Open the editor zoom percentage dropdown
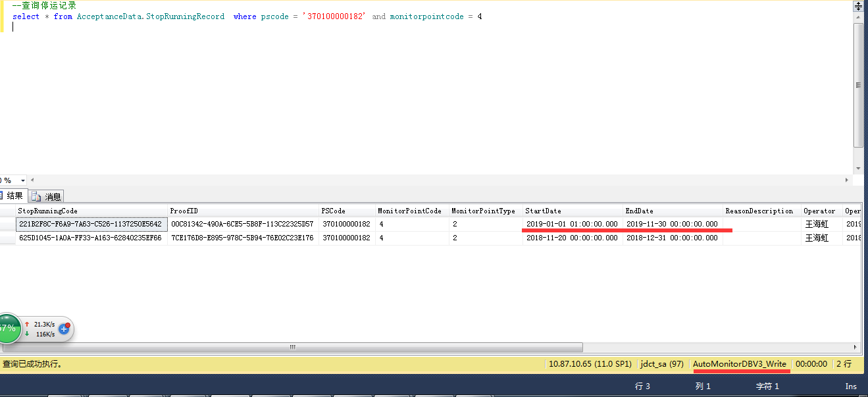The height and width of the screenshot is (397, 868). (23, 180)
